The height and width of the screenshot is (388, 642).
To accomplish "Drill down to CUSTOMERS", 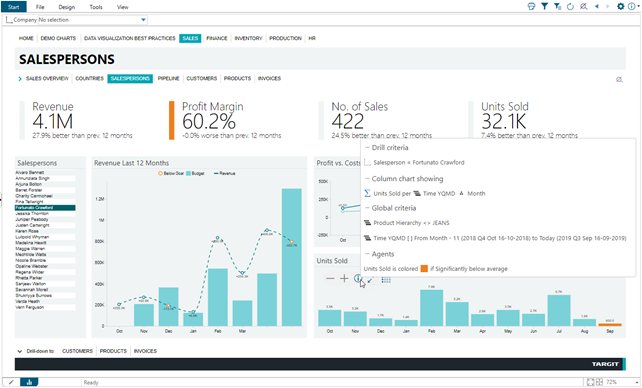I will (x=77, y=351).
